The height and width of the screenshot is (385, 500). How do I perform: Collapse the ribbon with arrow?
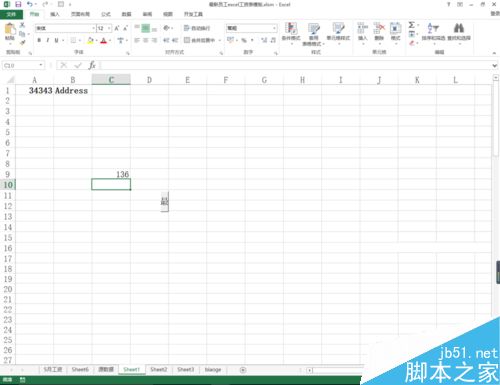tap(494, 53)
